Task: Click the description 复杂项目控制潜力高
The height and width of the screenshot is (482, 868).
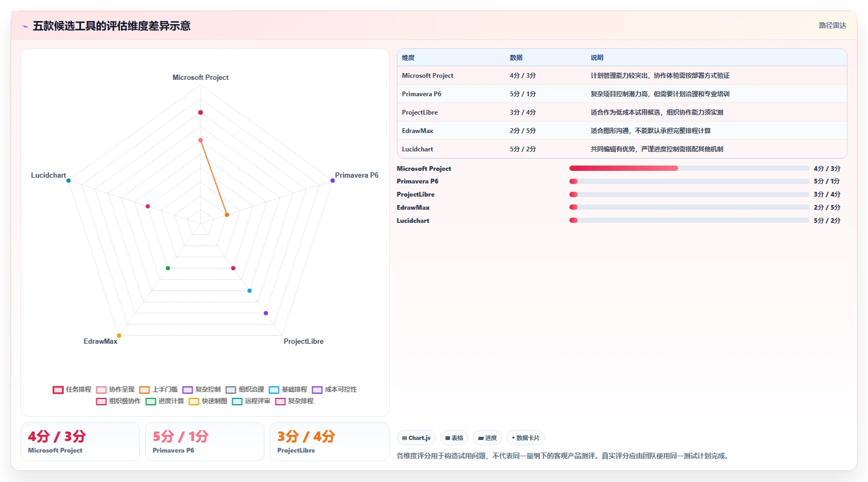Action: click(619, 94)
